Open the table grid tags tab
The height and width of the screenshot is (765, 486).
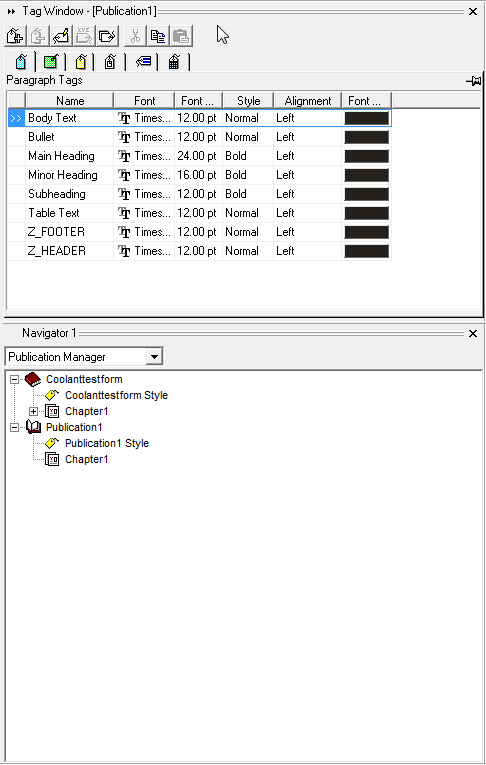click(x=174, y=62)
